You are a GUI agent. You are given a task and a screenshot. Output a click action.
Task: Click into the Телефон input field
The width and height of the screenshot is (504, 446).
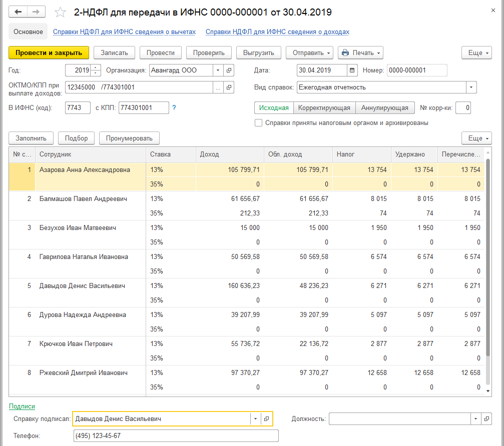tap(175, 436)
